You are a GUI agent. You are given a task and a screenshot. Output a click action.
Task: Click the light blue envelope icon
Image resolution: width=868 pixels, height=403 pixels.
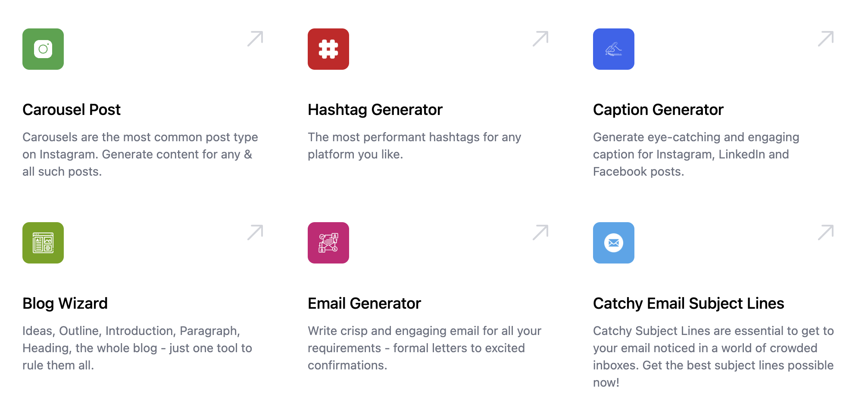(x=614, y=243)
